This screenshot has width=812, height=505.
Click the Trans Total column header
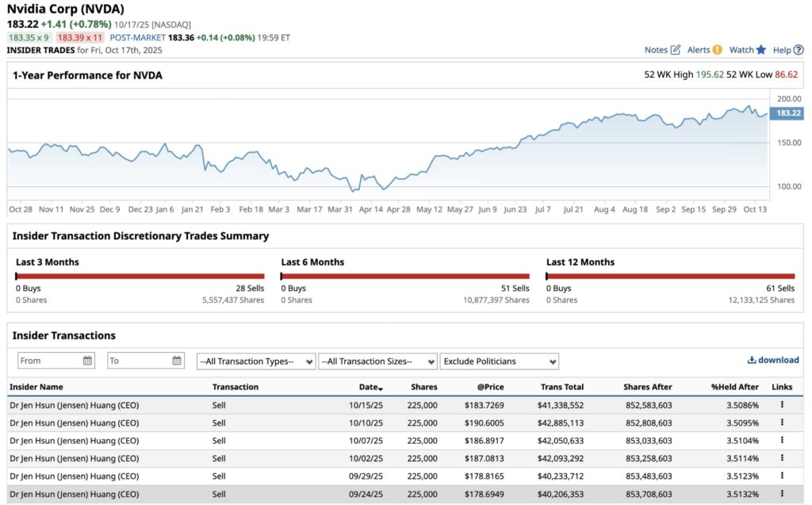pos(561,387)
